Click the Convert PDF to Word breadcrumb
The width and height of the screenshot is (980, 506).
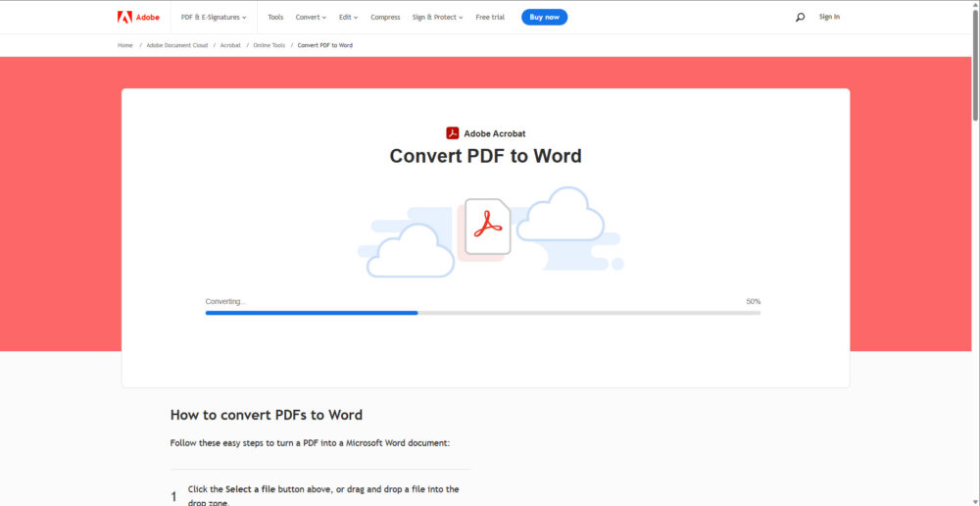tap(325, 46)
